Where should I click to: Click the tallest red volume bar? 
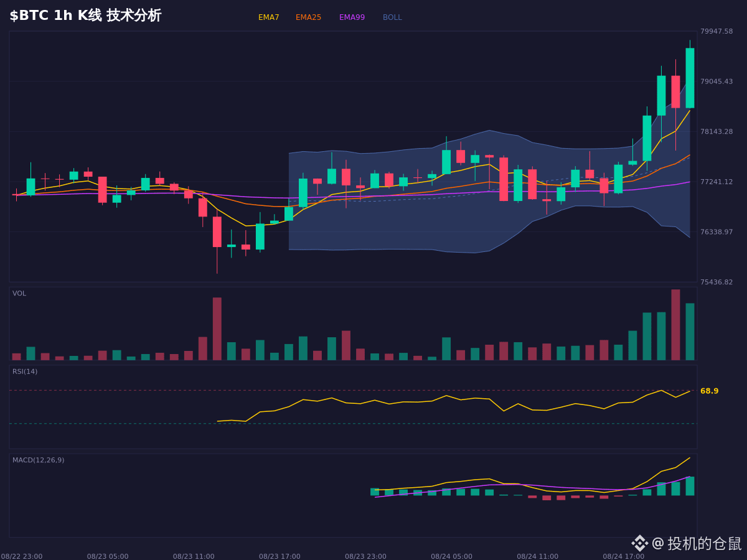point(675,325)
